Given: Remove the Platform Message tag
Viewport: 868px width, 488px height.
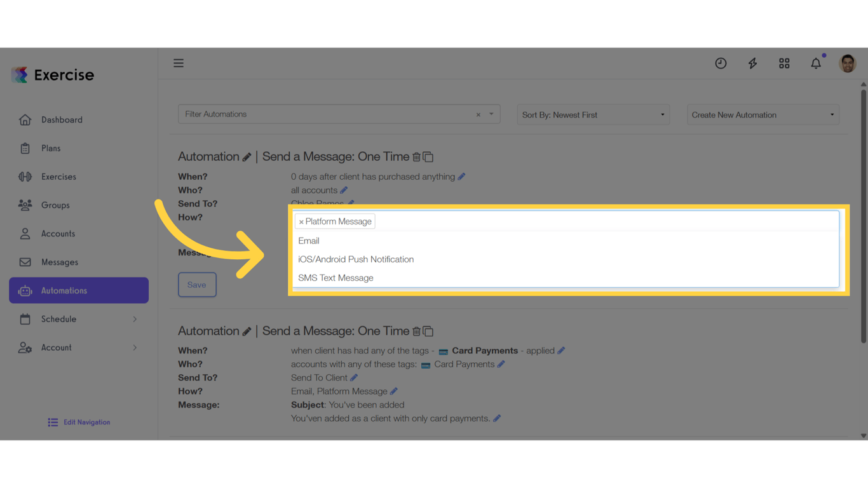Looking at the screenshot, I should [301, 221].
